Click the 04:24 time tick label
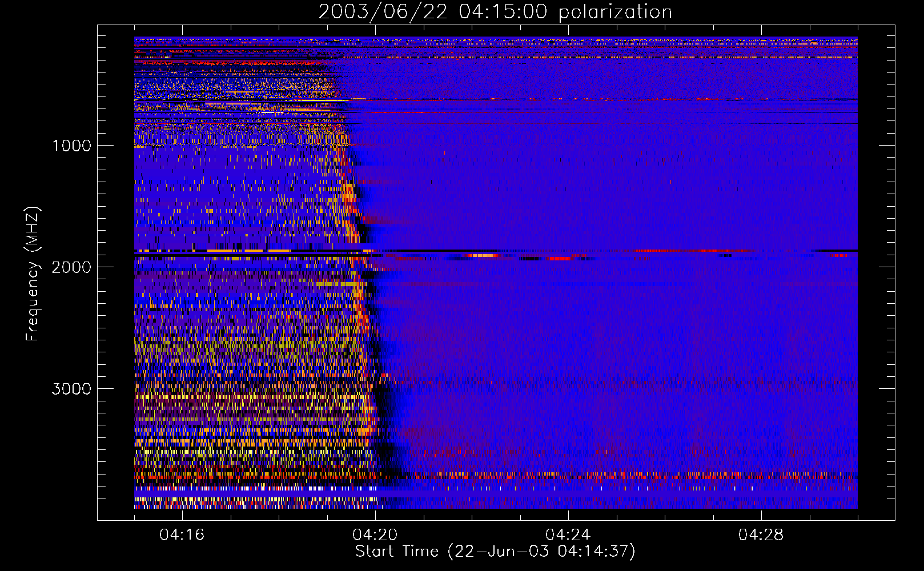The height and width of the screenshot is (571, 924). [568, 535]
